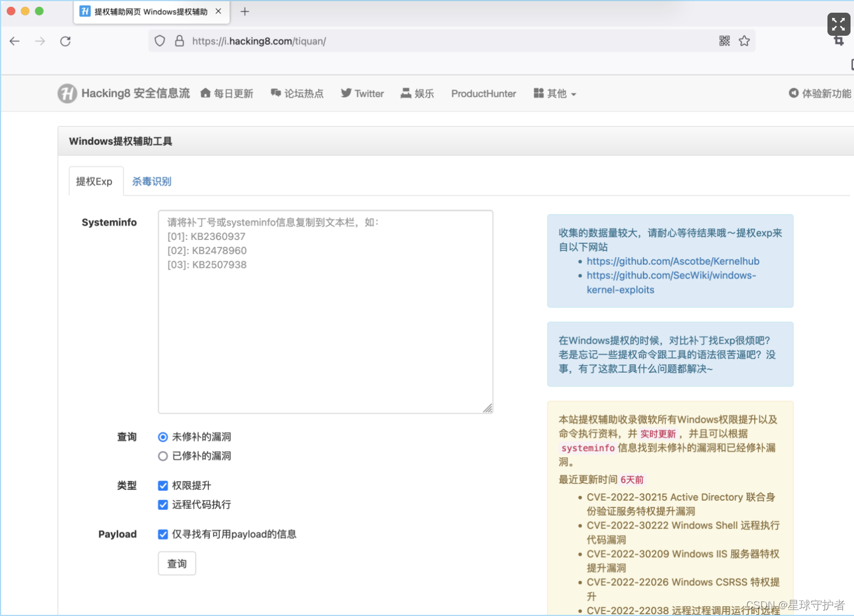Close the 提权辅助网页 browser tab

218,11
